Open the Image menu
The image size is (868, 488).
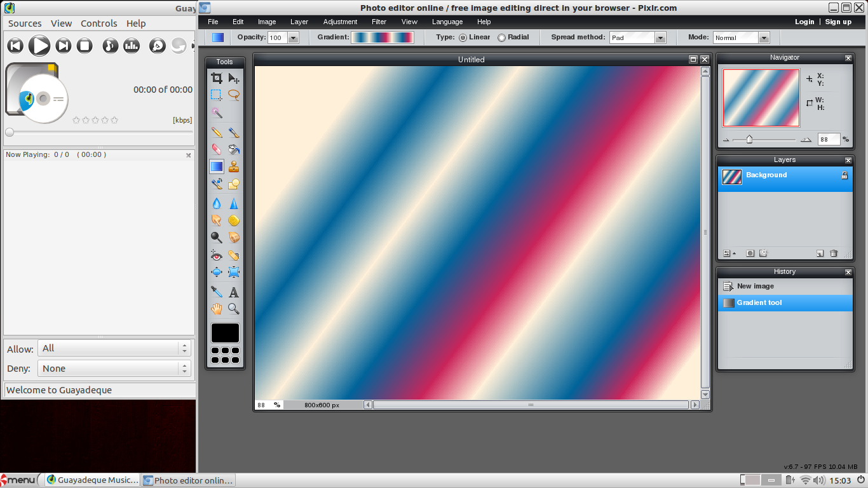[x=267, y=22]
